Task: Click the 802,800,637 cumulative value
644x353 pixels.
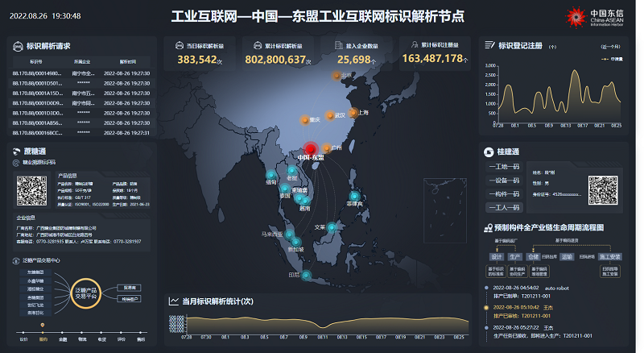Action: pos(275,60)
